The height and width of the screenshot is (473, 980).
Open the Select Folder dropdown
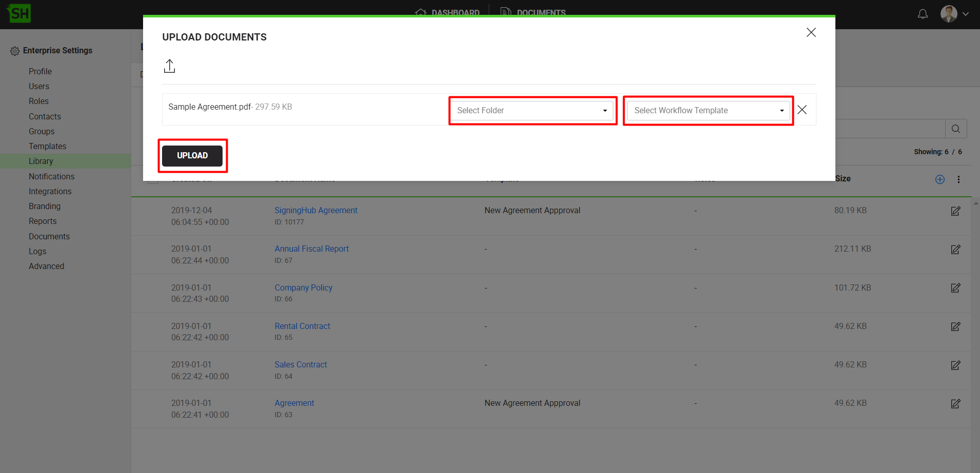coord(532,111)
